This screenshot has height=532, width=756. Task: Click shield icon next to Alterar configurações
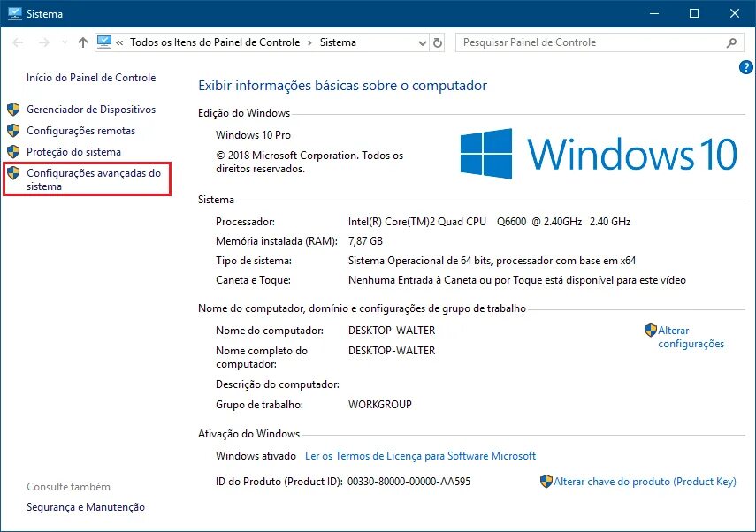click(x=651, y=331)
